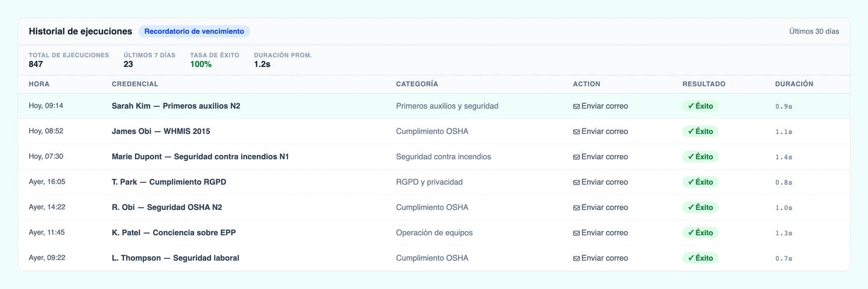This screenshot has height=289, width=868.
Task: Click the CREDENCIAL column header
Action: coord(135,84)
